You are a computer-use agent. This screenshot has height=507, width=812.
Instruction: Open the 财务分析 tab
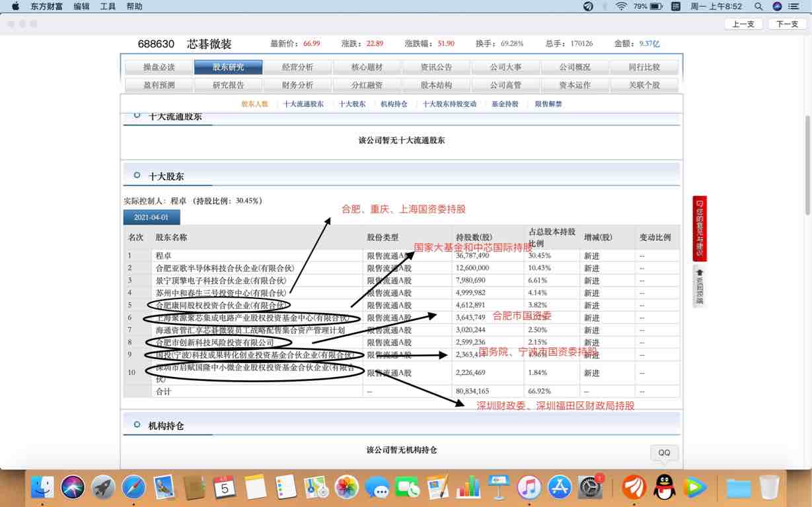(297, 85)
